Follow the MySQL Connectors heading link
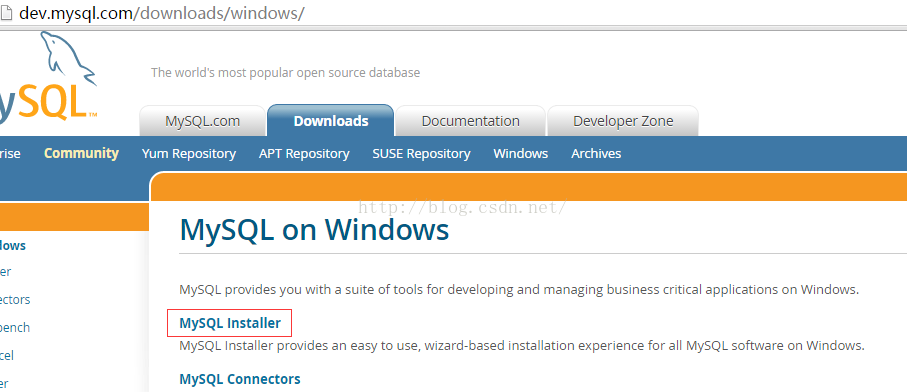Screen dimensions: 907x392 pos(240,379)
